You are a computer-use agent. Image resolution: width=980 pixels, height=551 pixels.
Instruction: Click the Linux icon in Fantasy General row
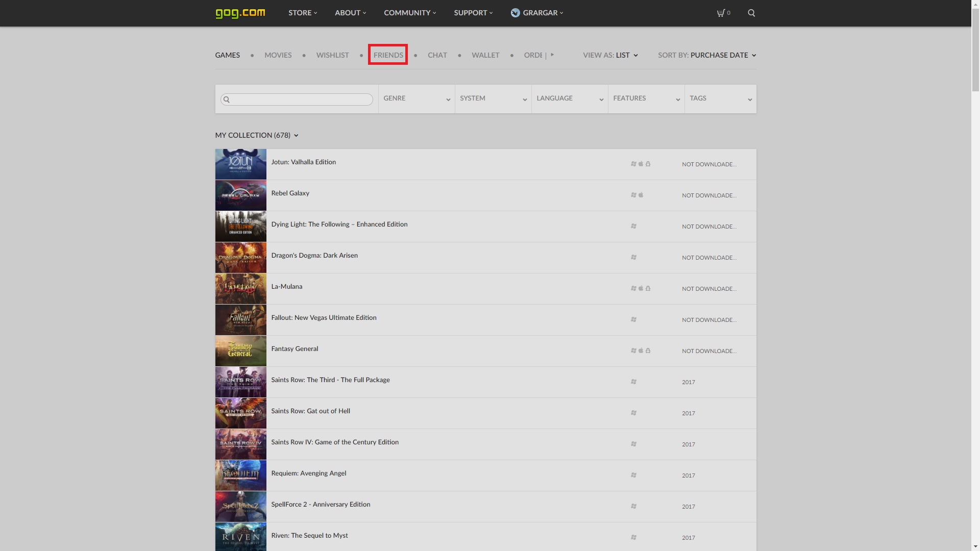click(x=648, y=351)
